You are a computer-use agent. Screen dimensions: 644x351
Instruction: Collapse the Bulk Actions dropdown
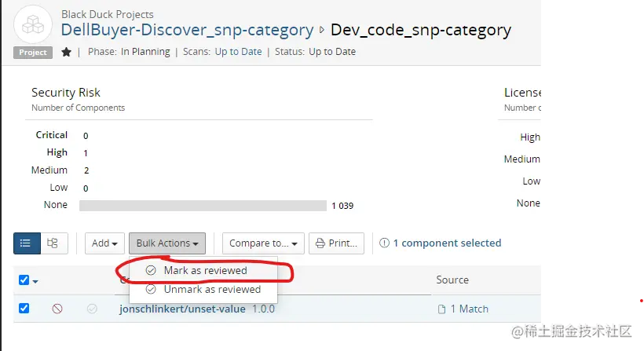tap(167, 243)
